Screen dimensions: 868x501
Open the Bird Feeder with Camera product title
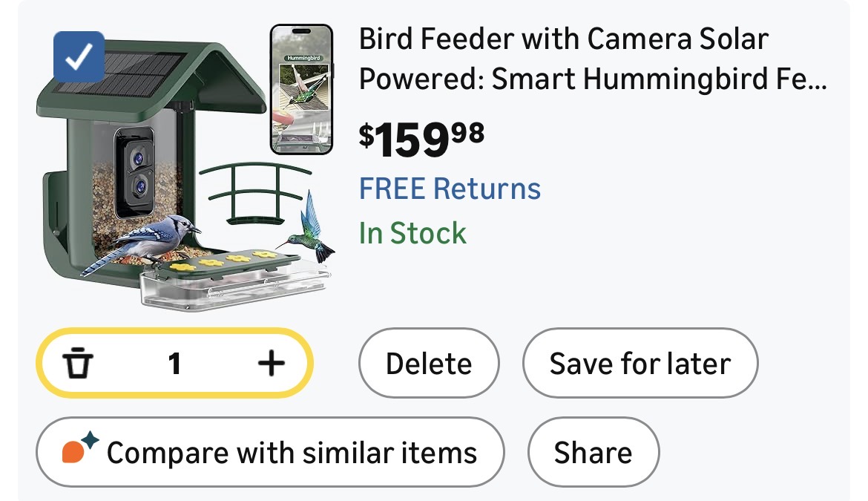point(593,59)
